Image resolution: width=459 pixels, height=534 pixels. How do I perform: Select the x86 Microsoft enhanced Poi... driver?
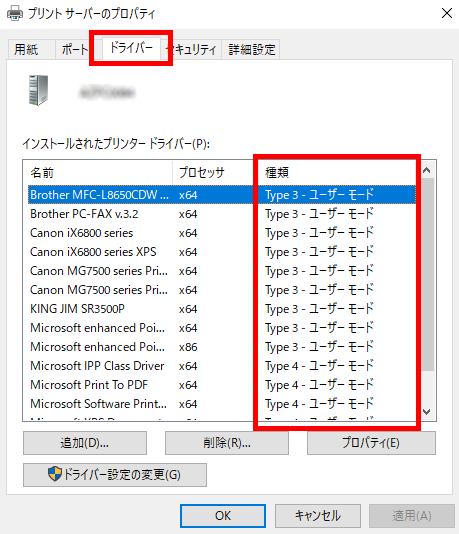coord(222,347)
